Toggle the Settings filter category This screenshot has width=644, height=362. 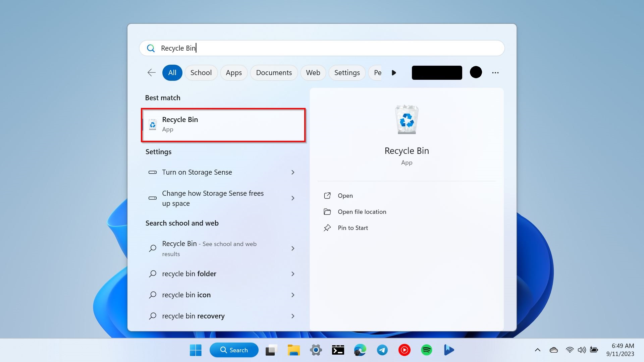(x=347, y=72)
